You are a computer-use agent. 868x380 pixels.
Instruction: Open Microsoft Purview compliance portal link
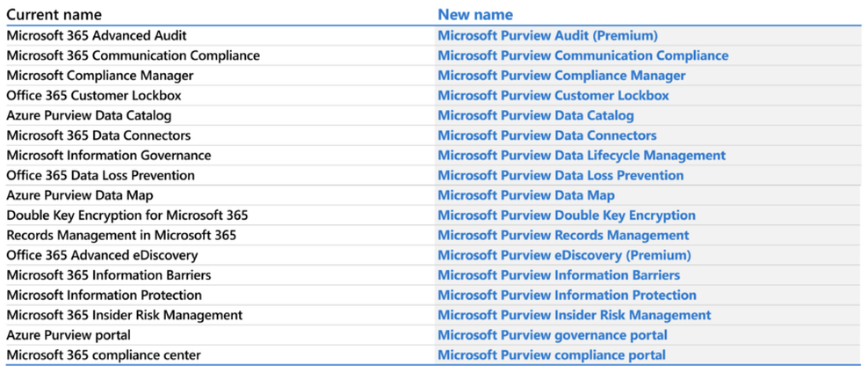pos(552,355)
